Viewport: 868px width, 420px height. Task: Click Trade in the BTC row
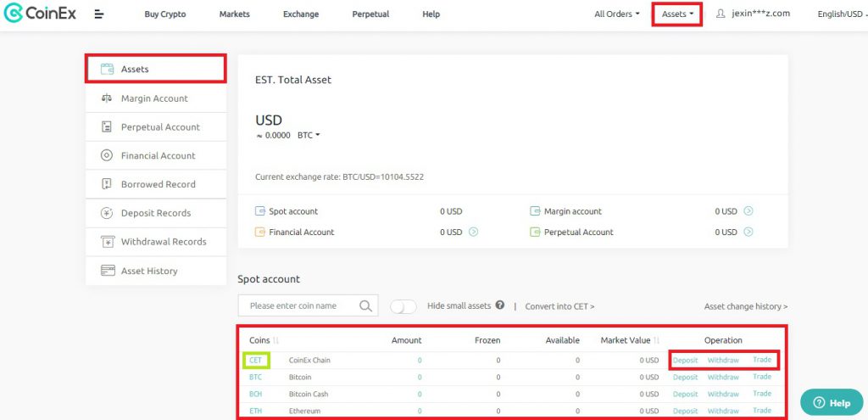(x=762, y=377)
